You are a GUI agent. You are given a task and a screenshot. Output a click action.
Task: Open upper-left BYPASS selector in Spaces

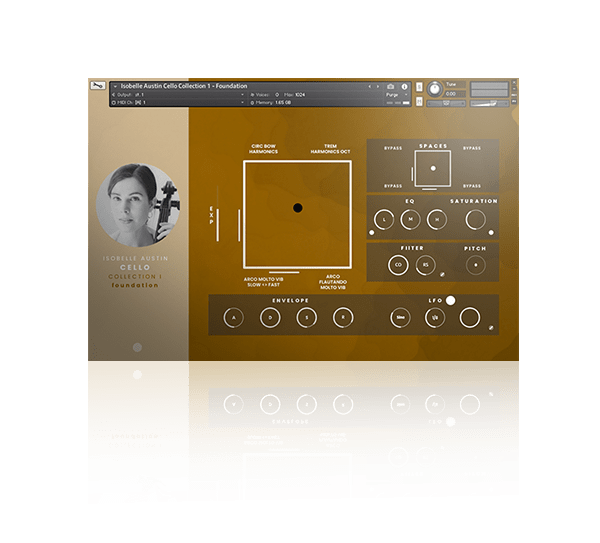[x=393, y=148]
